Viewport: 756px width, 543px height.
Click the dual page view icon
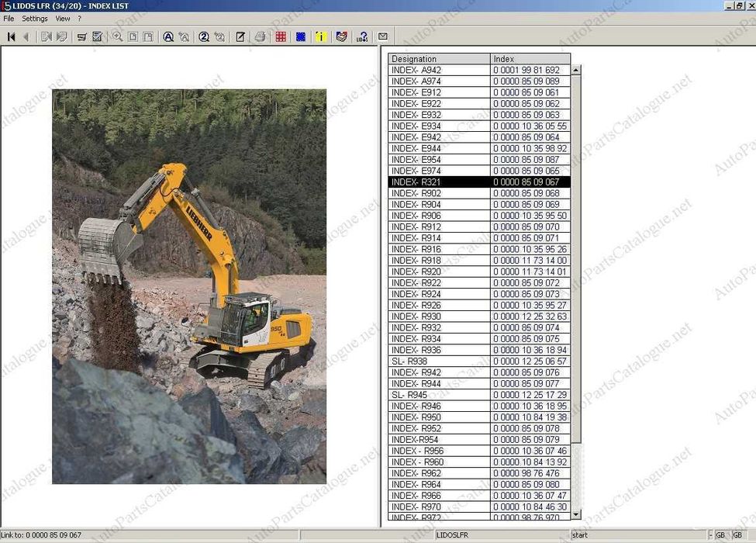148,36
